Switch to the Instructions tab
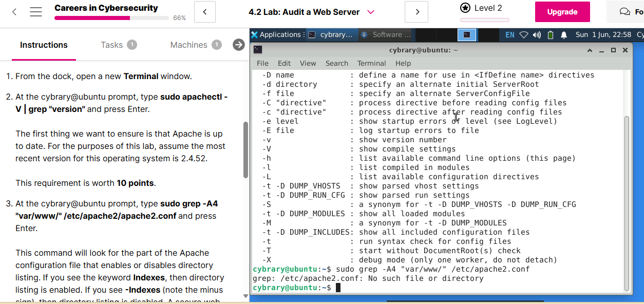 coord(44,45)
